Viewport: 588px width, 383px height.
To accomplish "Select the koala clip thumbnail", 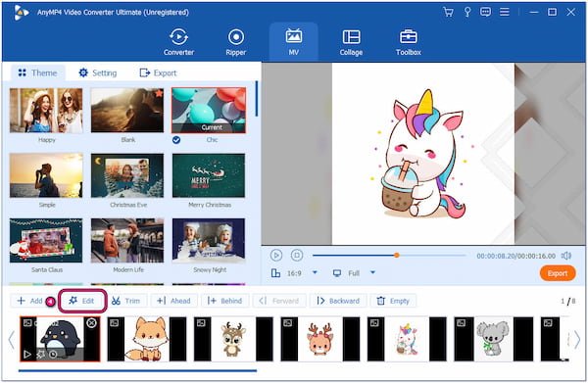I will 494,339.
